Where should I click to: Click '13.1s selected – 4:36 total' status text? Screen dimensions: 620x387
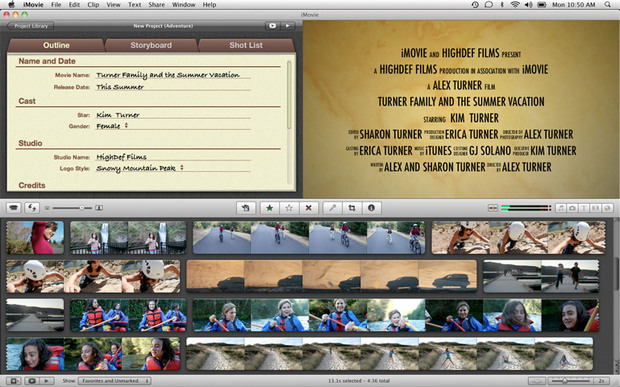[x=359, y=381]
